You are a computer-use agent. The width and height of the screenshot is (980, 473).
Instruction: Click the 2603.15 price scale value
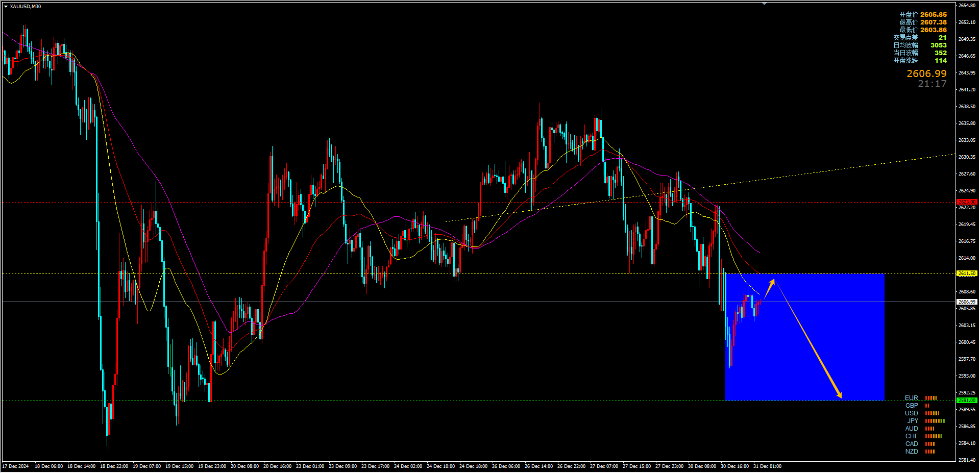[x=967, y=326]
